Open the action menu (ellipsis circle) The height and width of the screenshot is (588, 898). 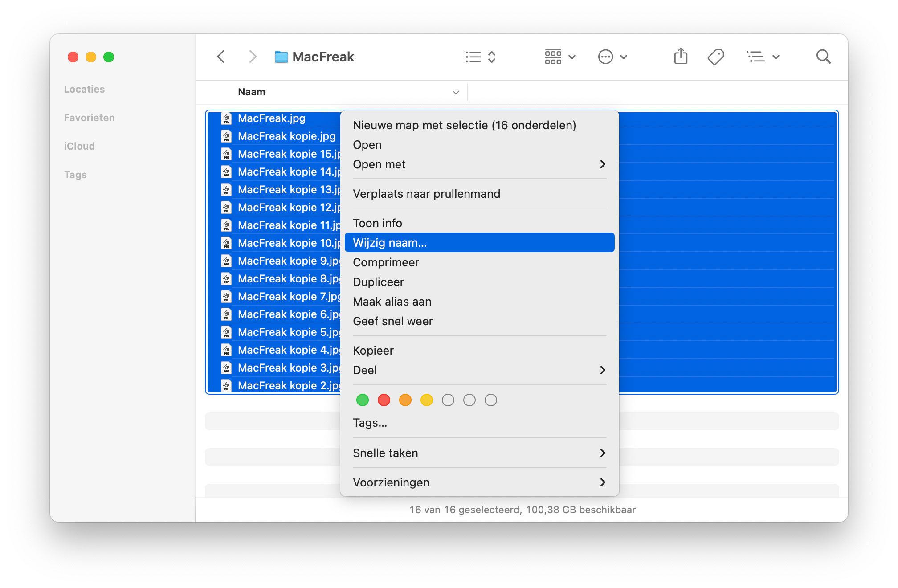click(612, 57)
